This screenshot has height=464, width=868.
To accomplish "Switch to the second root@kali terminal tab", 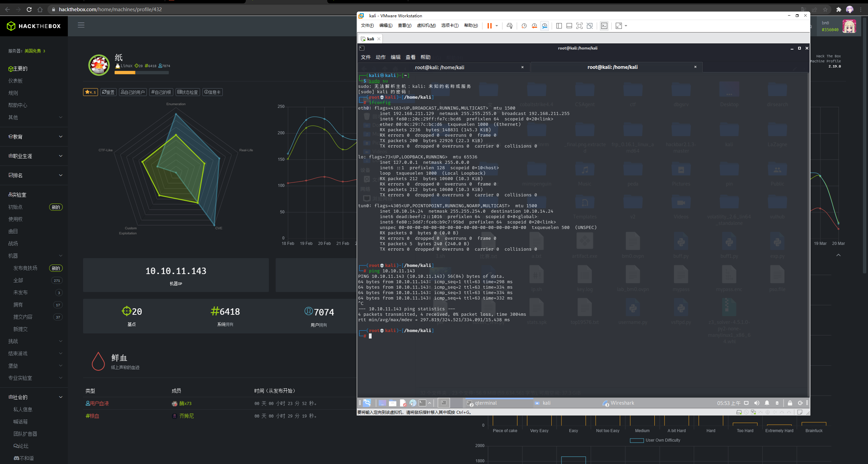I will (612, 67).
